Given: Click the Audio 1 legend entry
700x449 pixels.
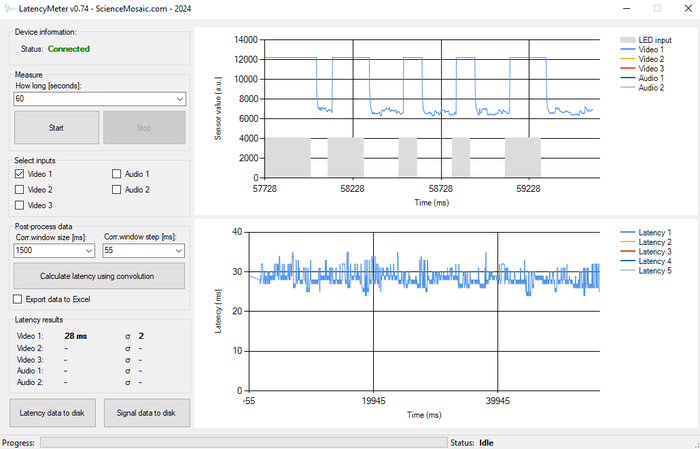Looking at the screenshot, I should pos(642,78).
